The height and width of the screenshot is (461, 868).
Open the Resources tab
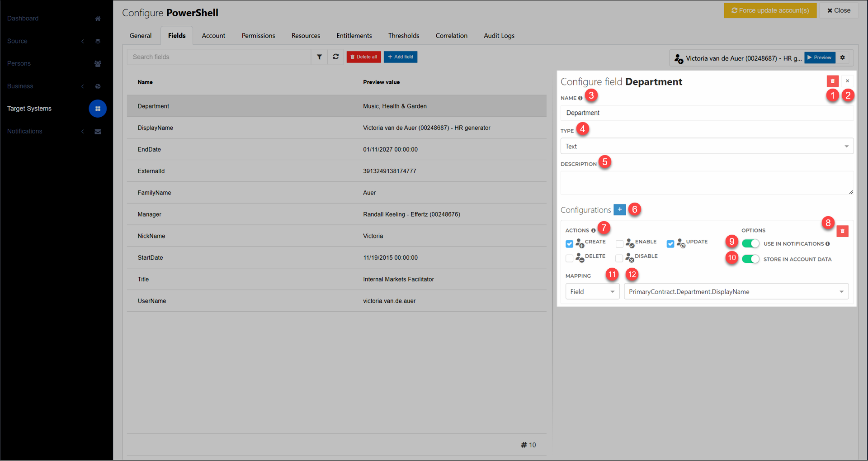pyautogui.click(x=306, y=36)
